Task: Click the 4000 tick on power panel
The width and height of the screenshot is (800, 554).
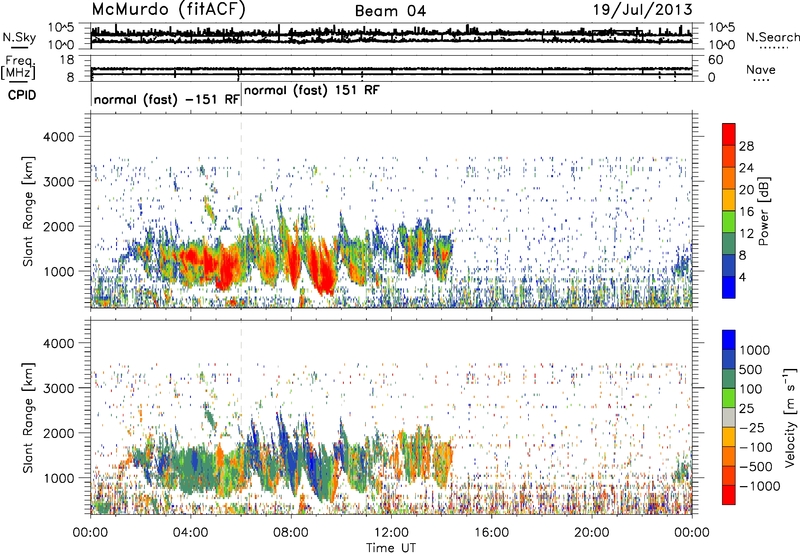Action: tap(59, 137)
